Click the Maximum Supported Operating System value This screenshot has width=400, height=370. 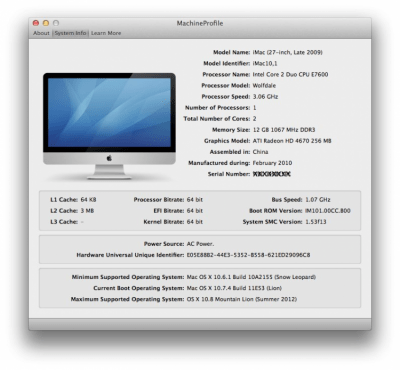[x=242, y=299]
